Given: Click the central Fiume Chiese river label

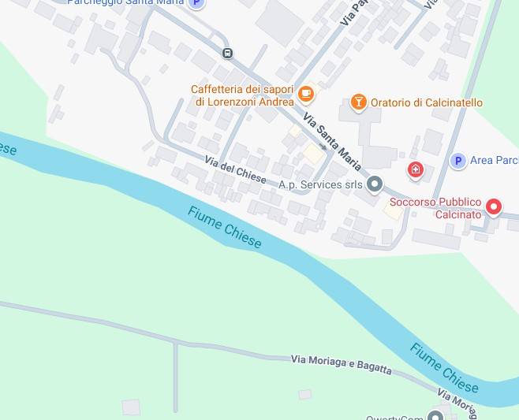Looking at the screenshot, I should [x=225, y=227].
